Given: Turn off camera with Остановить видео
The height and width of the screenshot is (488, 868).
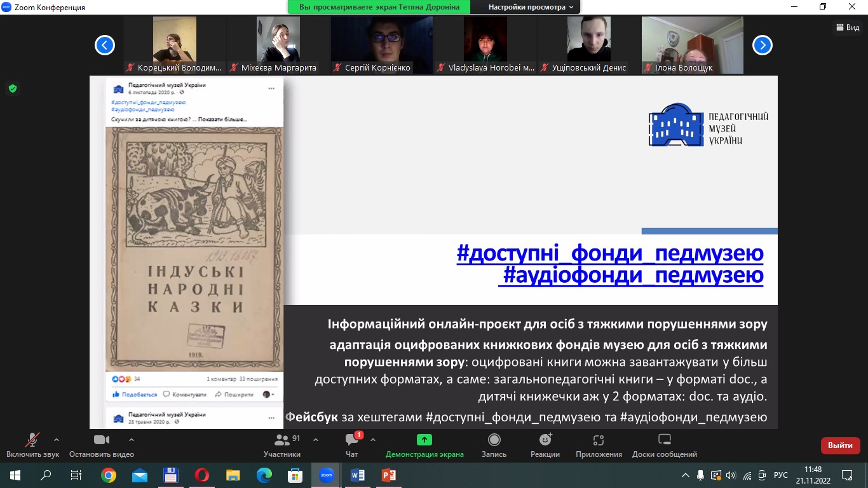Looking at the screenshot, I should [x=102, y=445].
